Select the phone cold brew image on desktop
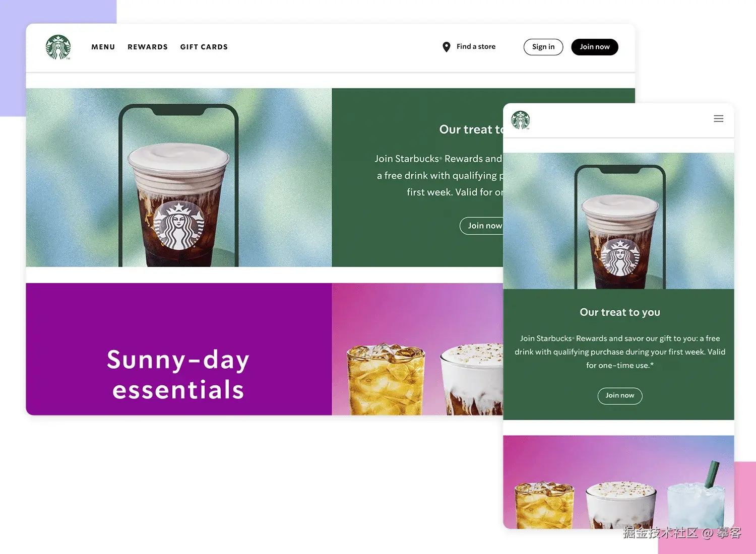 (x=178, y=185)
